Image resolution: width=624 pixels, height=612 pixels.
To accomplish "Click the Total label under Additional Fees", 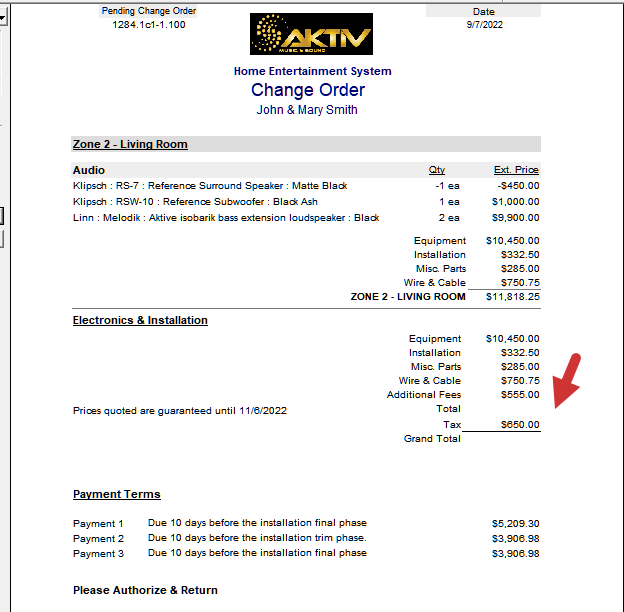I will pyautogui.click(x=448, y=409).
